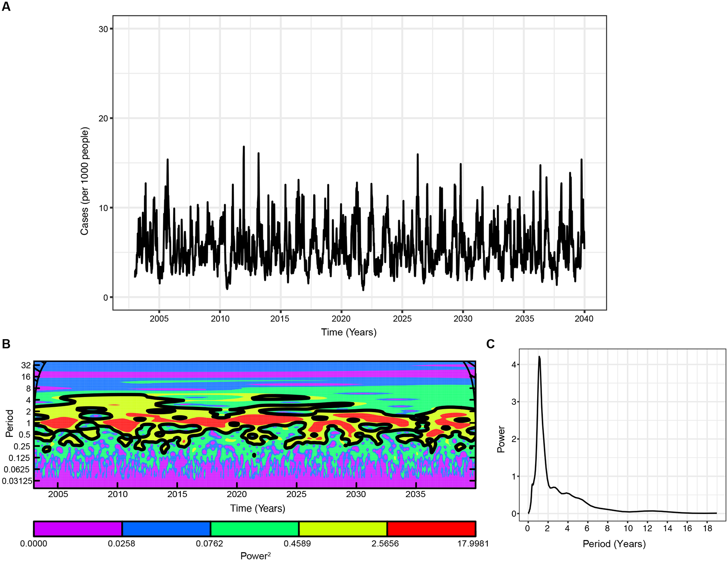
Task: Click the y-axis value 20 in panel A
Action: tap(103, 119)
